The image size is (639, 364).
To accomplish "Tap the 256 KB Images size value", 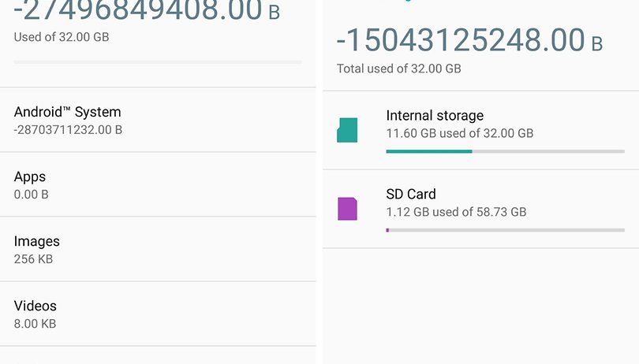I will (33, 259).
